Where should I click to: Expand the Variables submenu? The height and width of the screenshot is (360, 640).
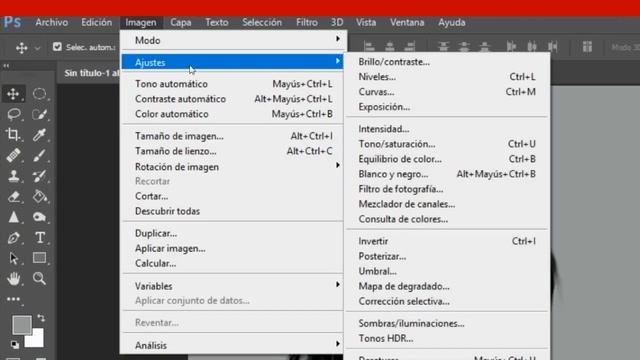pos(233,286)
